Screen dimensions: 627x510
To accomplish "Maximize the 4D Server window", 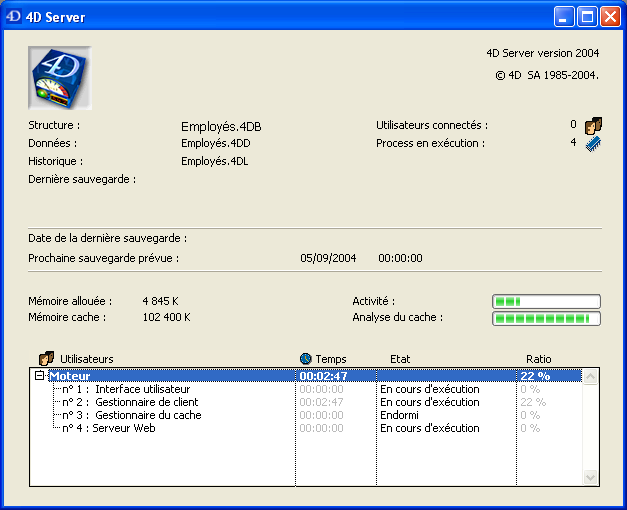I will [x=588, y=17].
